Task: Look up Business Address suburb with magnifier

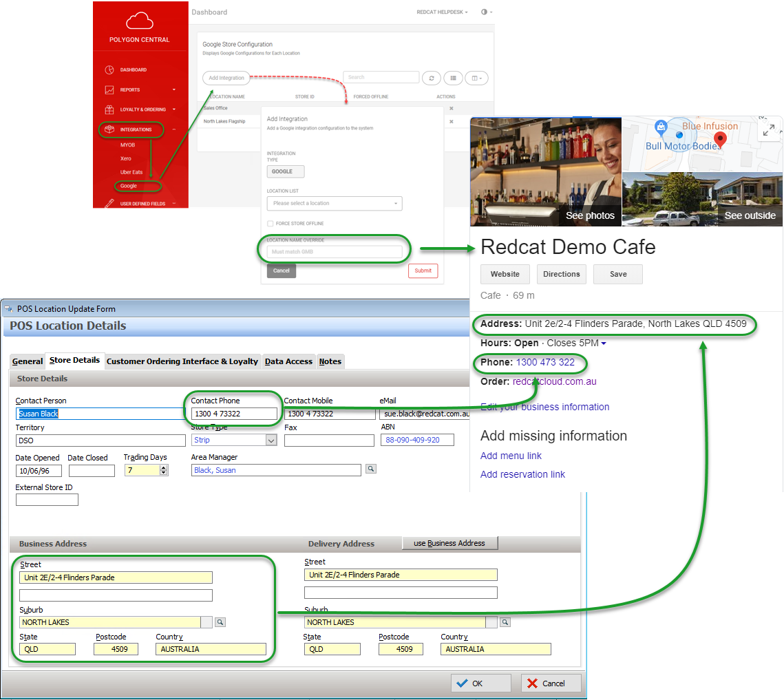Action: (x=220, y=622)
